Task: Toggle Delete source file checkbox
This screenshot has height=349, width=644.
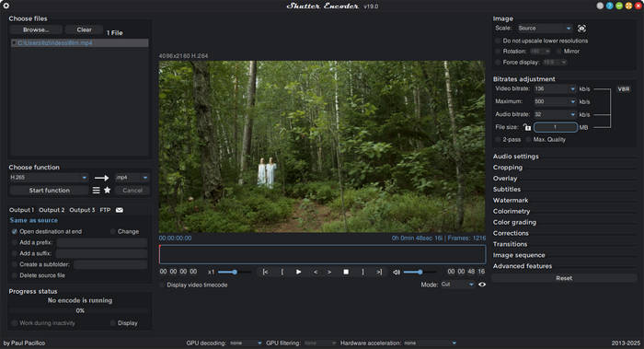Action: point(15,275)
